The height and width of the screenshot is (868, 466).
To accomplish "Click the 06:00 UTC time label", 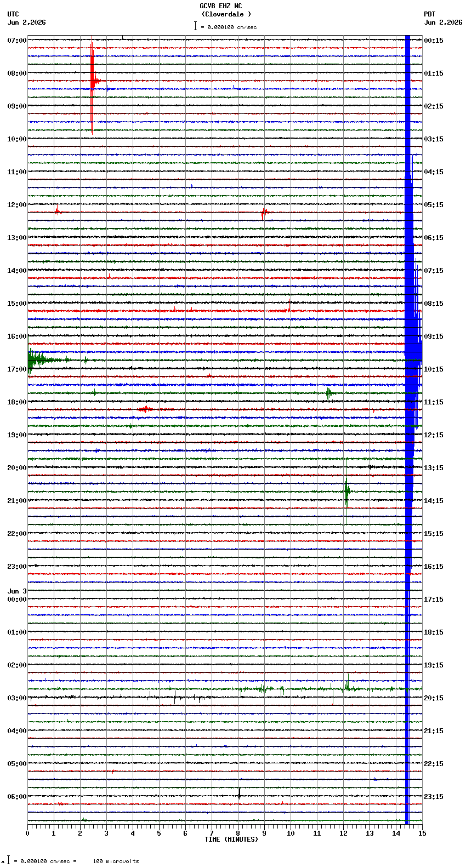I will point(17,797).
